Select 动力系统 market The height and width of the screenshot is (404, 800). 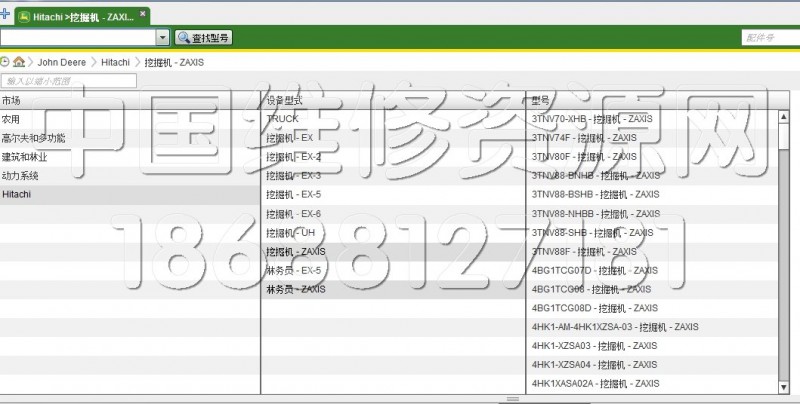[x=130, y=176]
